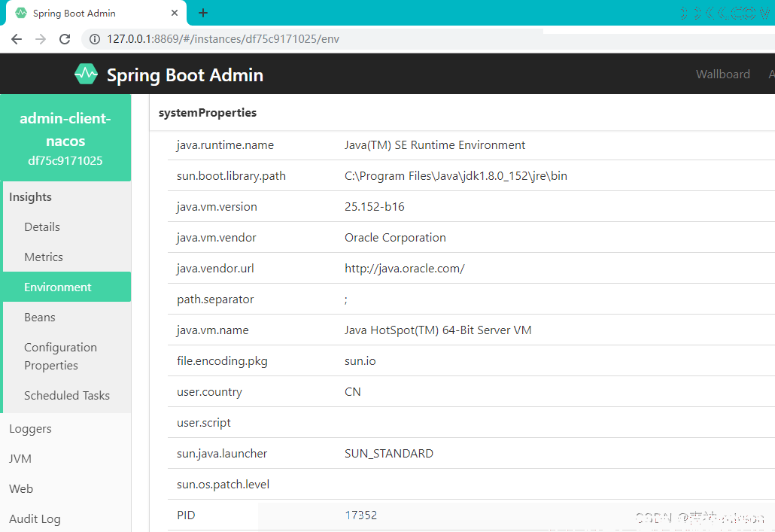Viewport: 775px width, 532px height.
Task: Open the Loggers section
Action: [30, 429]
